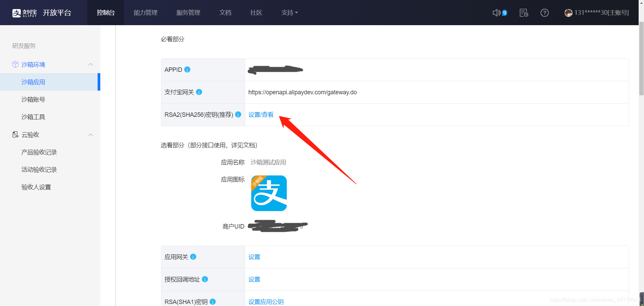This screenshot has width=644, height=306.
Task: Select 沙箱应用 in the sidebar
Action: tap(50, 82)
